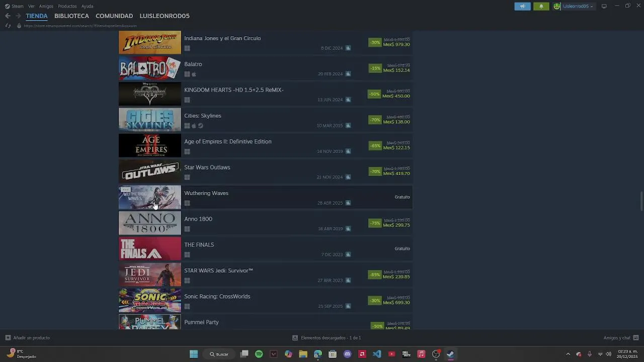The image size is (644, 362).
Task: Add Anno 1800 to wishlist icon
Action: (348, 229)
